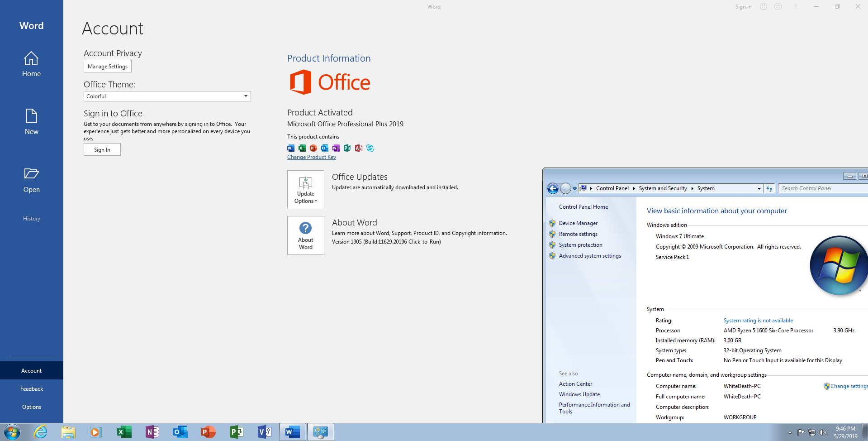
Task: Open Advanced system settings link
Action: 590,256
